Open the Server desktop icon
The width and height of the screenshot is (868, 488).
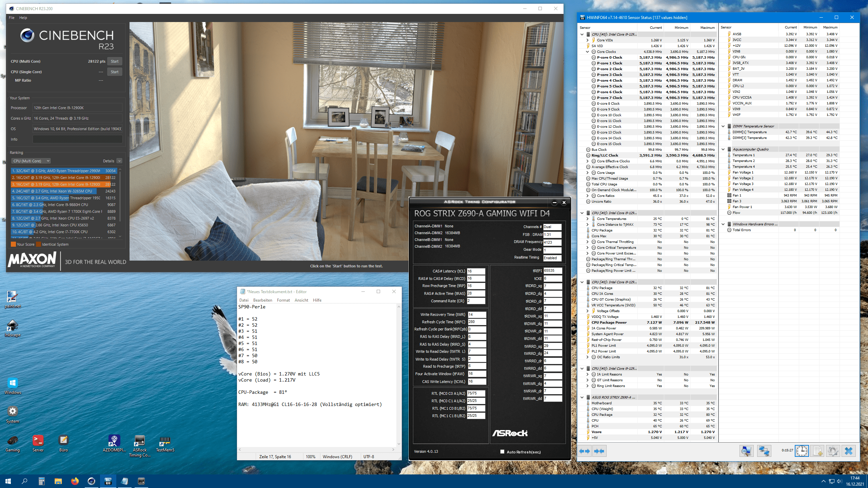pyautogui.click(x=38, y=443)
